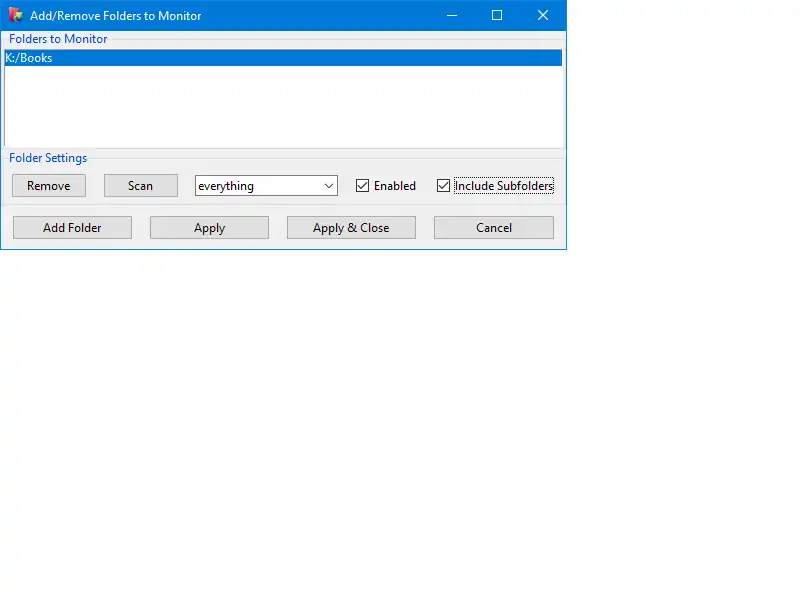Click the app icon in the title bar
Image resolution: width=800 pixels, height=600 pixels.
click(15, 15)
